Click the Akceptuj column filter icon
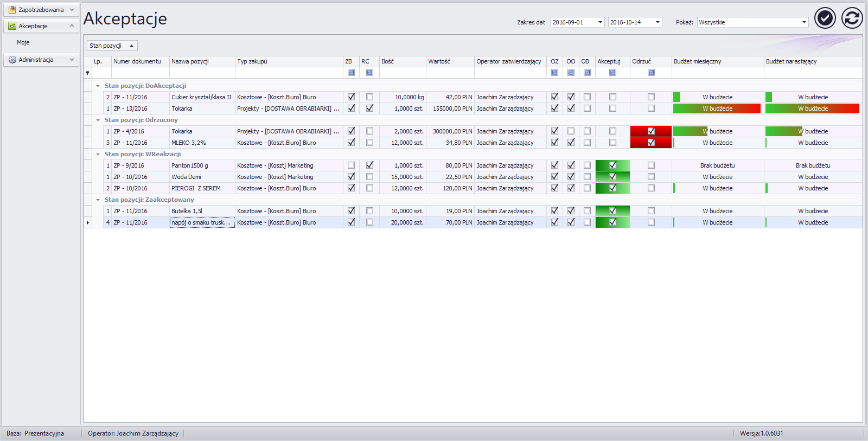 coord(612,73)
